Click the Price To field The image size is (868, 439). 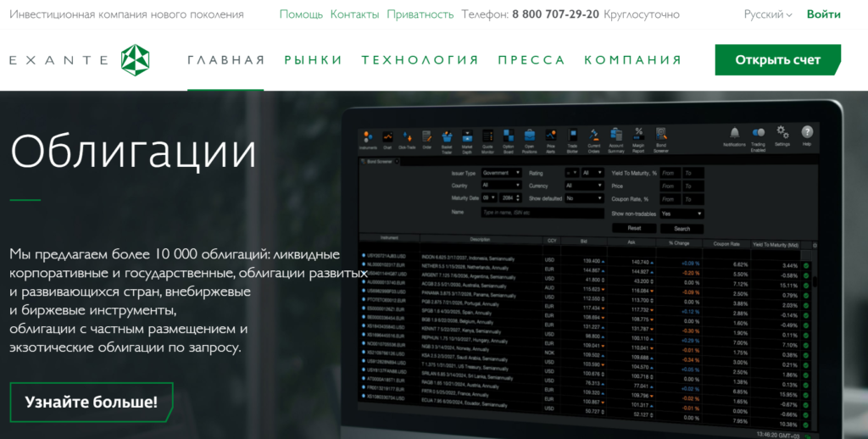point(693,186)
